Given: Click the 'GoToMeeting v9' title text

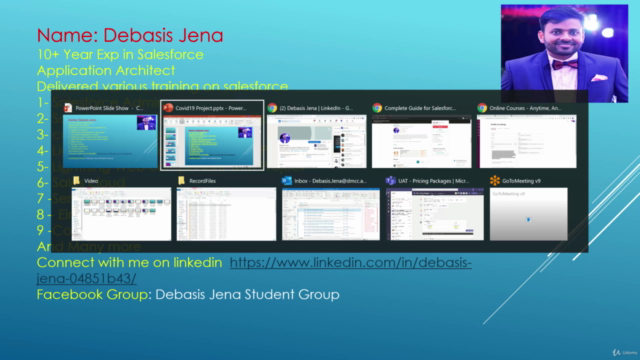Looking at the screenshot, I should point(521,181).
